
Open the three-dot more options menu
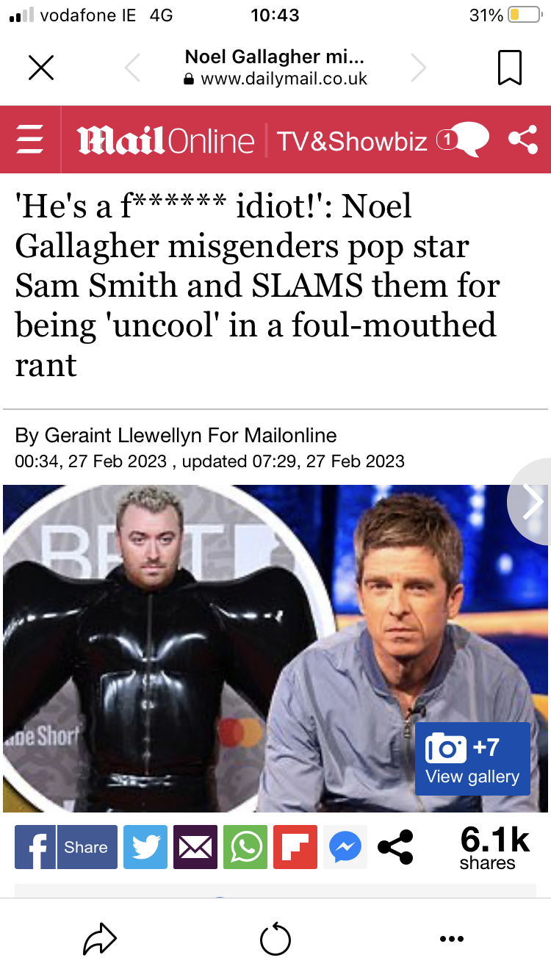tap(451, 939)
